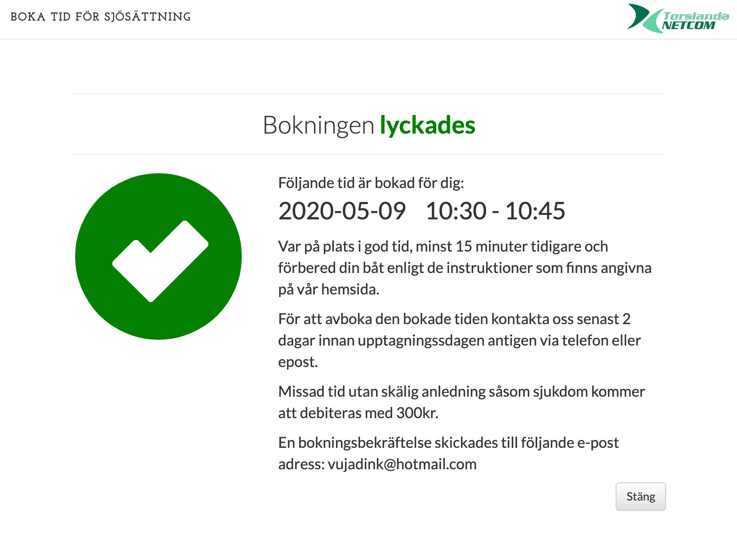Click the white tick inside the green circle
This screenshot has width=737, height=560.
coord(160,261)
